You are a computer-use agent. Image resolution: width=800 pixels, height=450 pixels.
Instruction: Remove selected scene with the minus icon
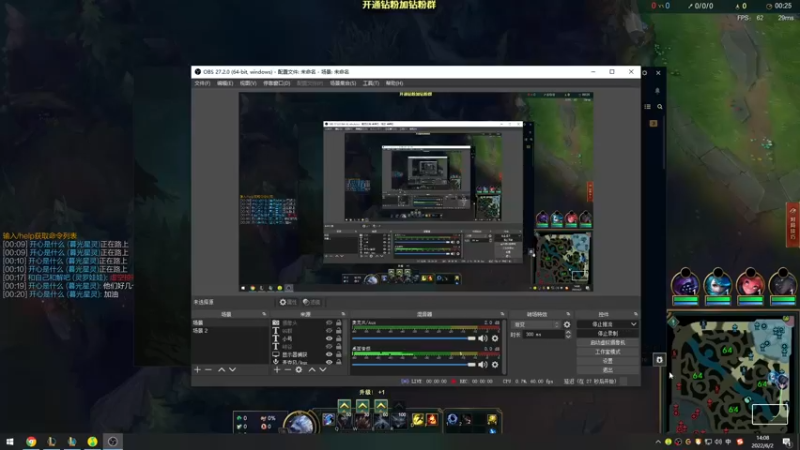(x=208, y=369)
